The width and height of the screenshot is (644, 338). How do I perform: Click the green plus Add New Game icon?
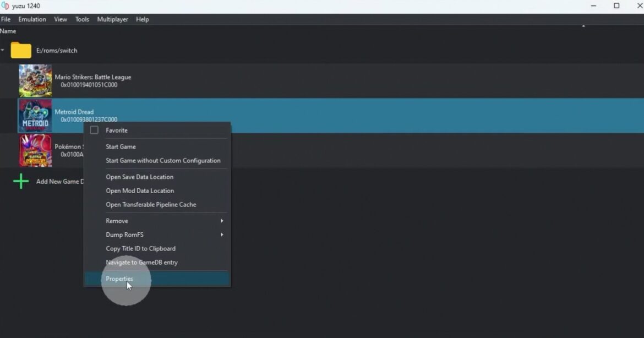click(21, 181)
